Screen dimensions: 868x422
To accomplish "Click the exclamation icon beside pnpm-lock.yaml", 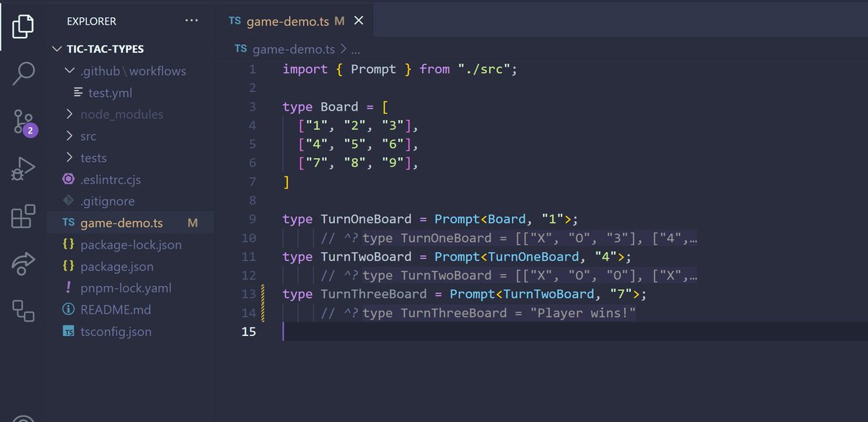I will (x=68, y=288).
